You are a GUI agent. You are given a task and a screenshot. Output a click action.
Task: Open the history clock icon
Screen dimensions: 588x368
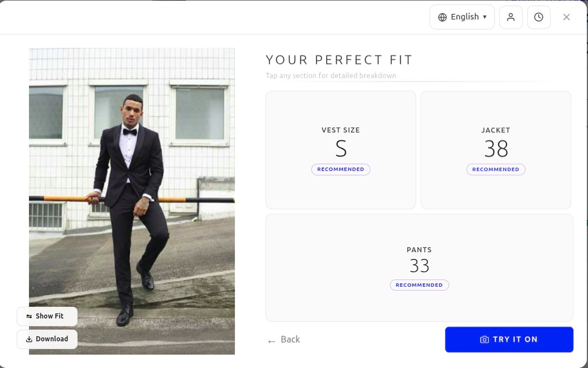point(539,17)
